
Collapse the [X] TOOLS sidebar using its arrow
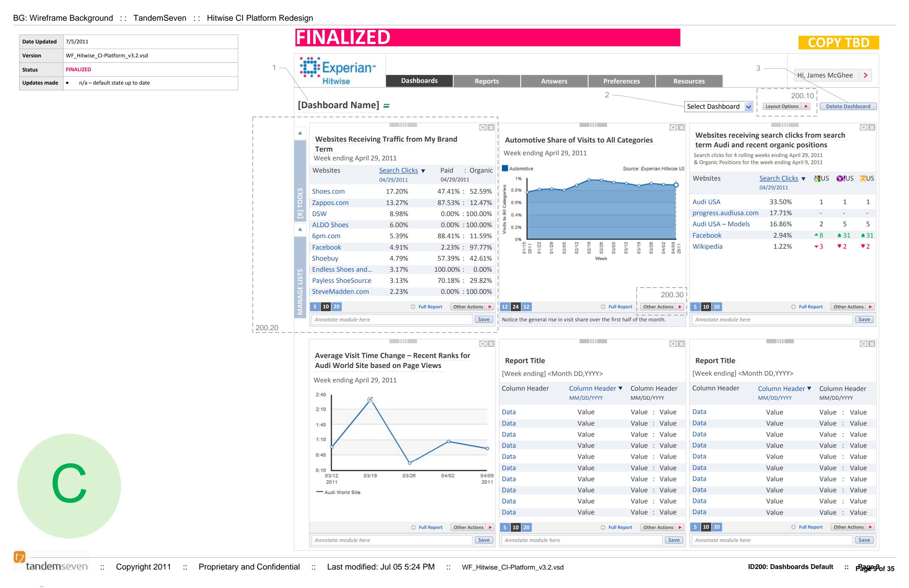coord(300,133)
